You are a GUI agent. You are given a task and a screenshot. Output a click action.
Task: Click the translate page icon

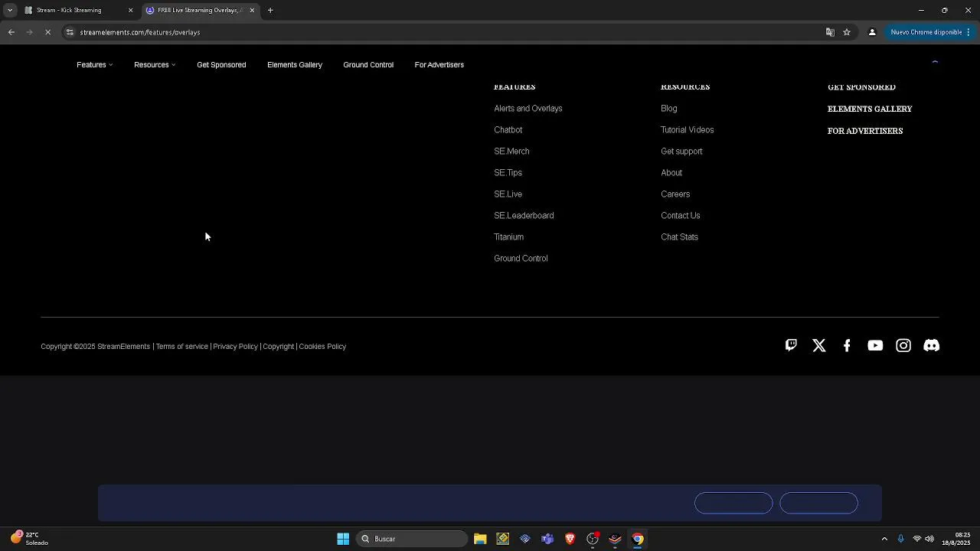click(x=830, y=32)
